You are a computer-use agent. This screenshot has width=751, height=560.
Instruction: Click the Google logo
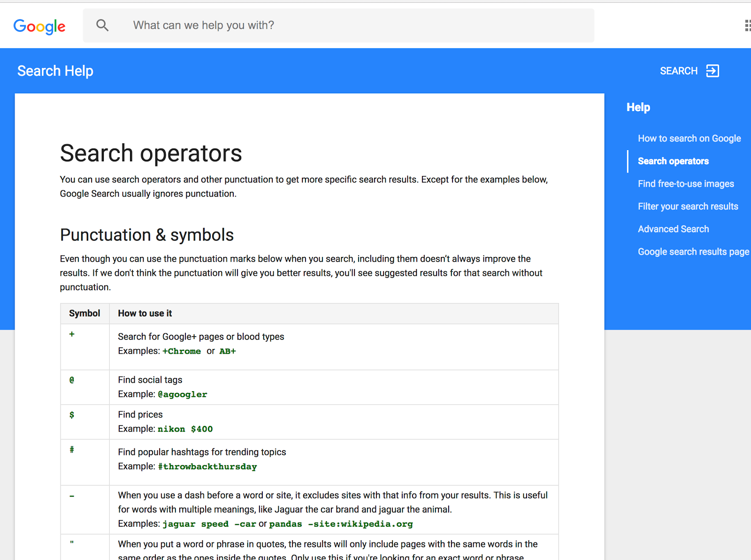(x=39, y=26)
